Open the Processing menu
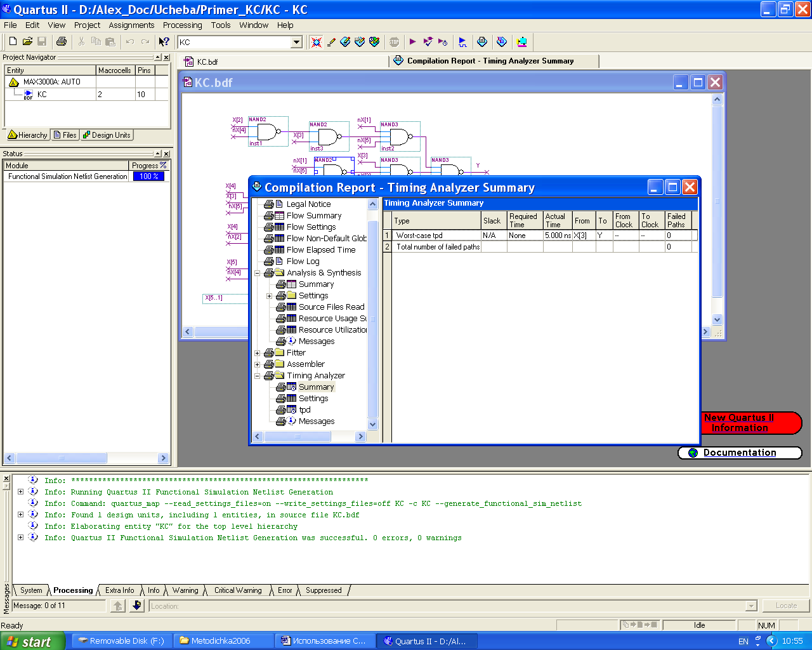Screen dimensions: 812x650 pos(182,25)
